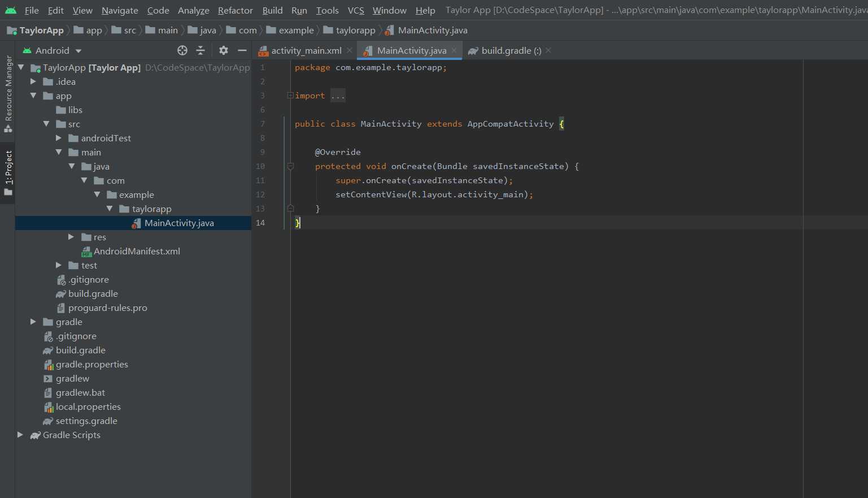This screenshot has width=868, height=498.
Task: Expand Gradle Scripts node arrow
Action: coord(20,435)
